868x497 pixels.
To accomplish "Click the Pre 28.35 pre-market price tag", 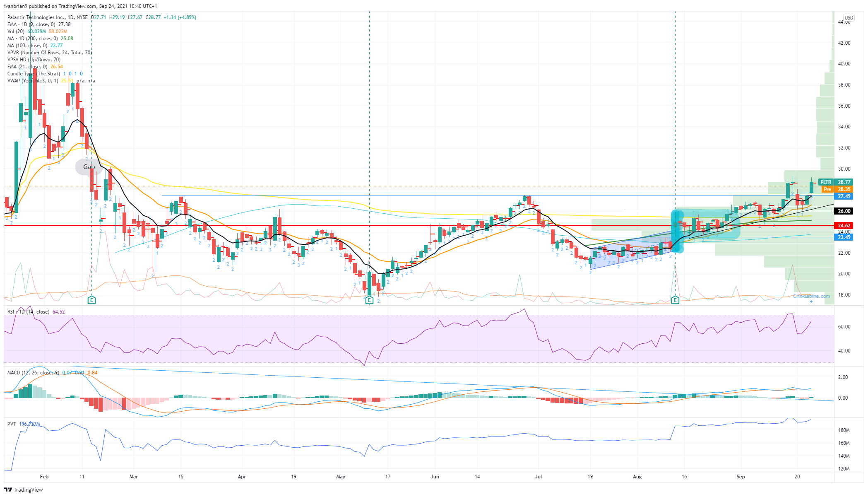I will 838,189.
